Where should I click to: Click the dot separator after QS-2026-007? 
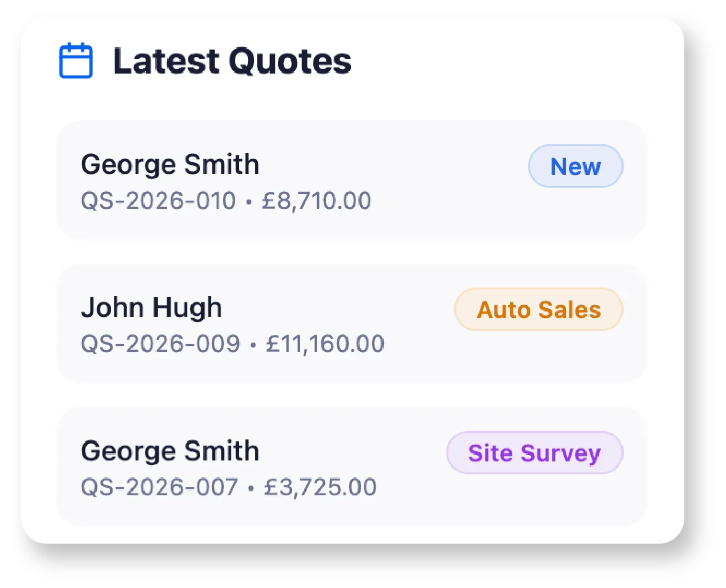pos(251,488)
